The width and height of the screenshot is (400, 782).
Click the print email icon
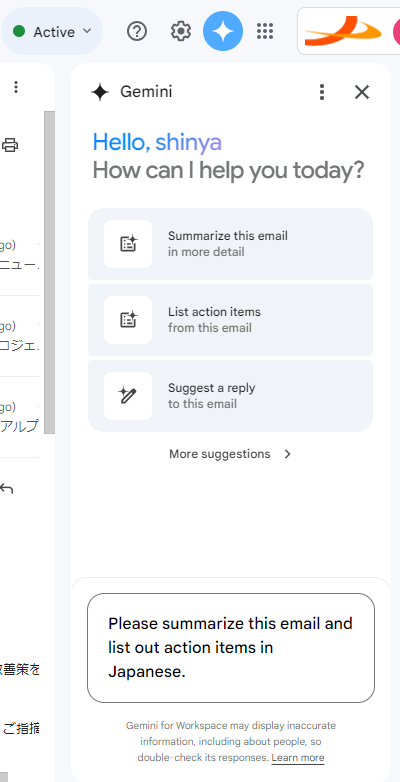[x=9, y=145]
